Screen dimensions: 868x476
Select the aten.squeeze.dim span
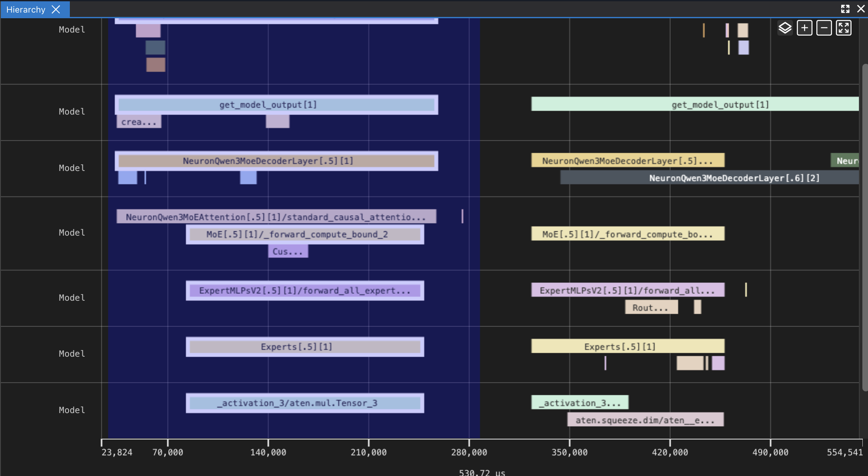pos(645,419)
